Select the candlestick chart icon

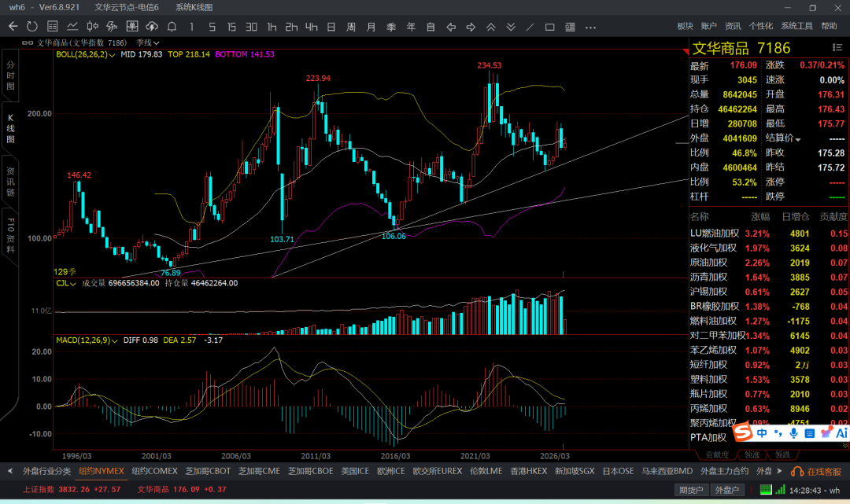[93, 27]
